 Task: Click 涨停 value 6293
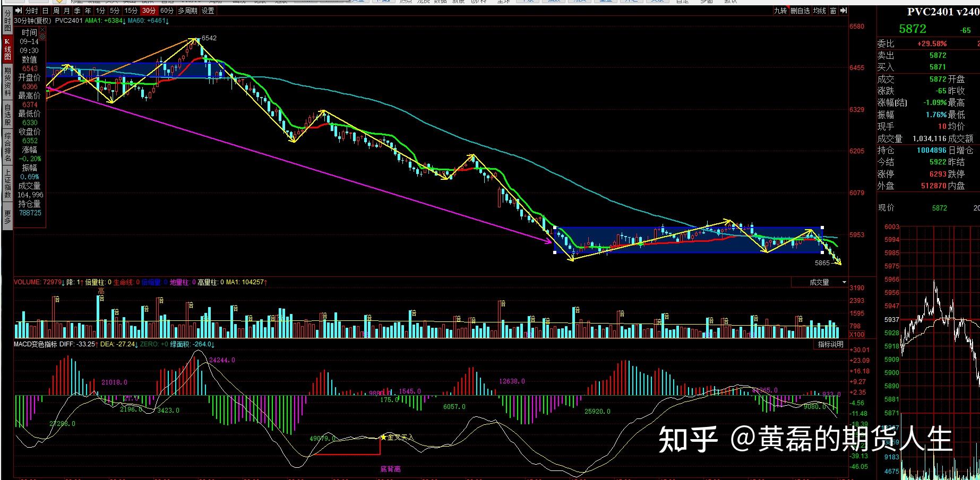coord(938,174)
